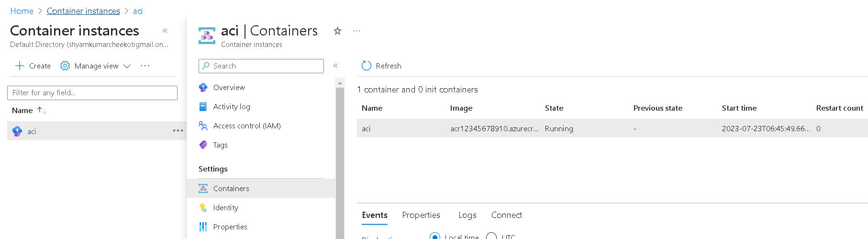868x239 pixels.
Task: Click the Home breadcrumb link
Action: point(22,11)
